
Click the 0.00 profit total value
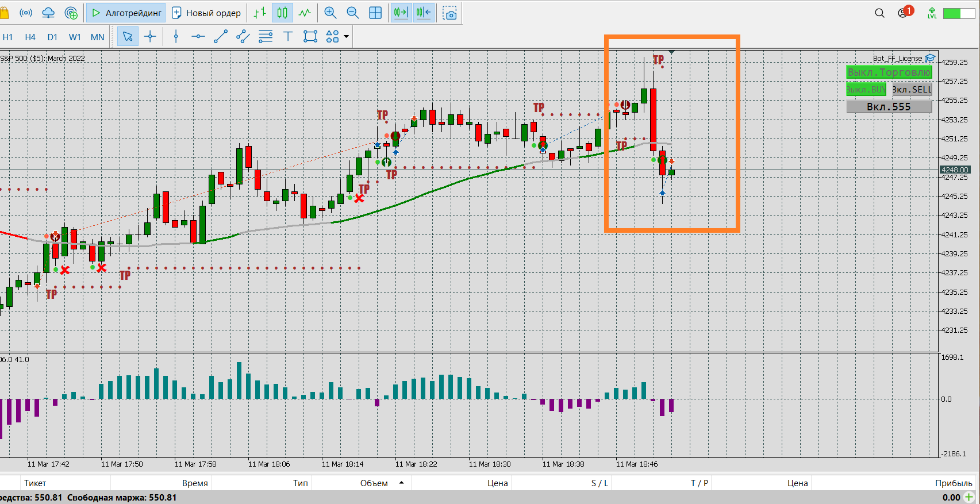click(x=951, y=498)
